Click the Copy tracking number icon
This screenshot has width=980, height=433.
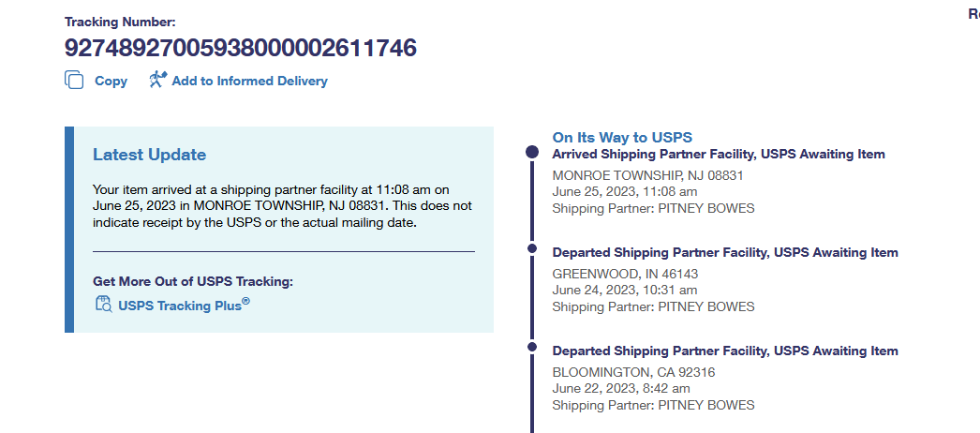tap(74, 81)
